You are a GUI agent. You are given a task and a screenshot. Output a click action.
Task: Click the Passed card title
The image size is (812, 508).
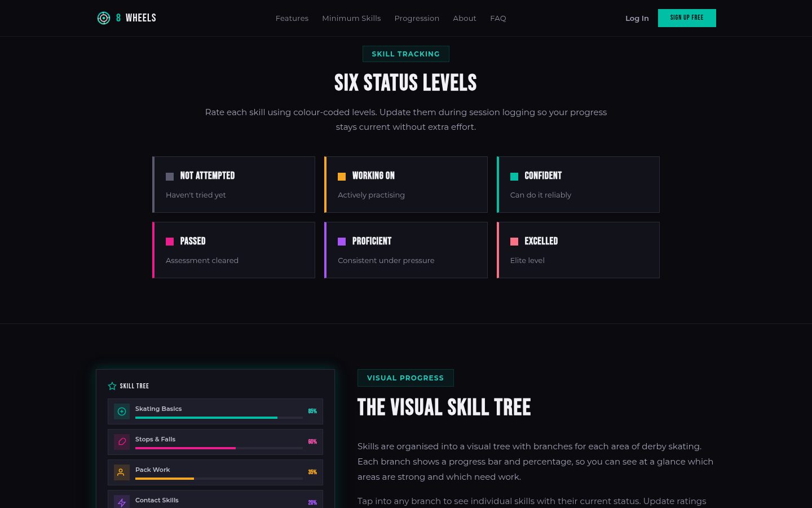click(x=193, y=241)
